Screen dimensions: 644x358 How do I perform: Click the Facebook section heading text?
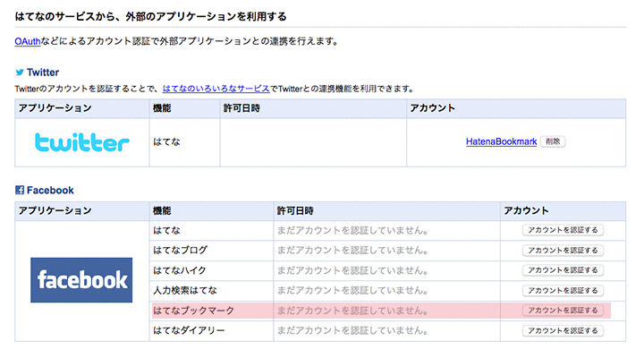[50, 190]
